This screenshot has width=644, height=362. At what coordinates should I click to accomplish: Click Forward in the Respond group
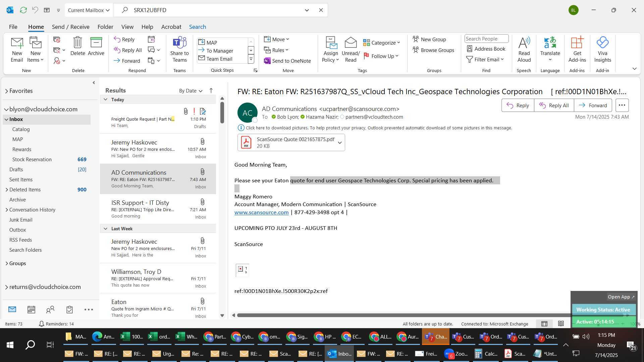click(x=127, y=61)
